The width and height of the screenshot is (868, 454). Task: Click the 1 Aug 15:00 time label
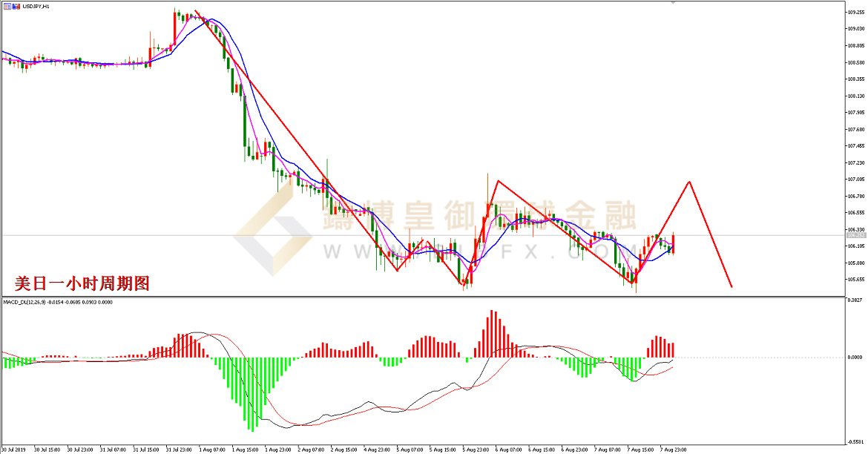244,449
